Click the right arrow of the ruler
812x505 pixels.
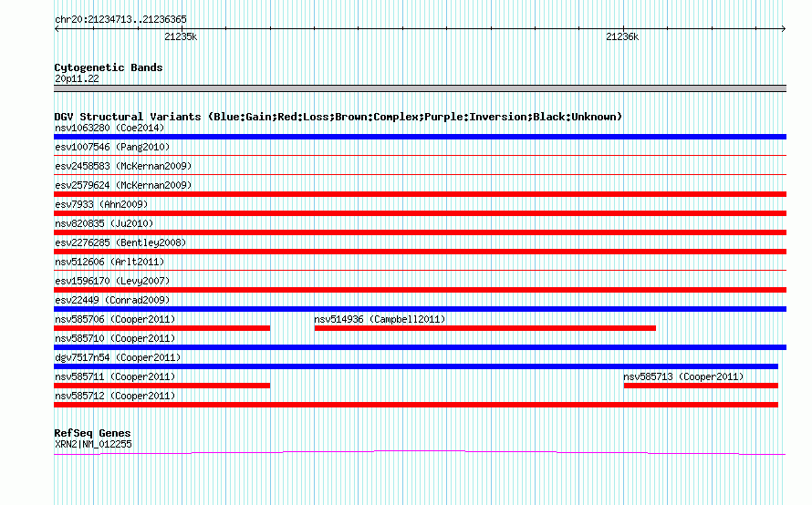(x=783, y=29)
